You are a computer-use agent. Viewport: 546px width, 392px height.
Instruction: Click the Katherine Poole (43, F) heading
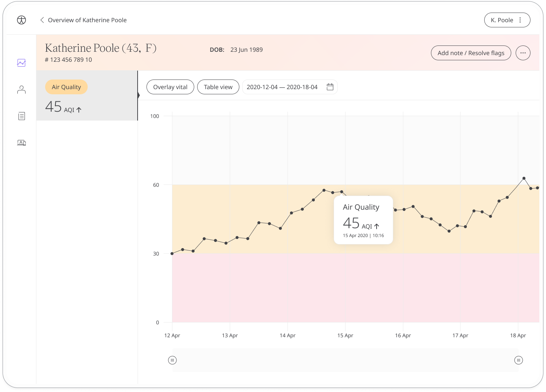[101, 48]
